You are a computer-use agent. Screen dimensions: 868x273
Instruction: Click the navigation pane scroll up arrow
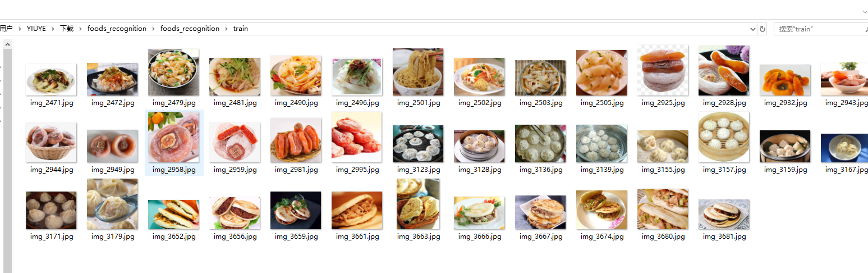[7, 44]
